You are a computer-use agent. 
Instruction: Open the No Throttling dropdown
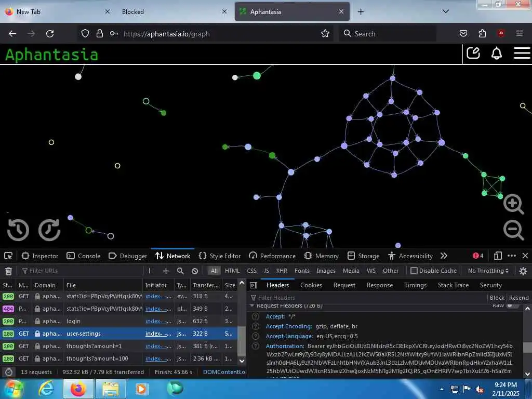[488, 271]
